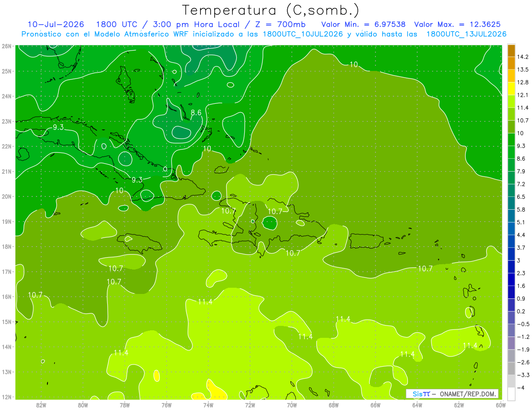Image resolution: width=532 pixels, height=411 pixels.
Task: Click the 17N latitude axis label
Action: tap(7, 271)
